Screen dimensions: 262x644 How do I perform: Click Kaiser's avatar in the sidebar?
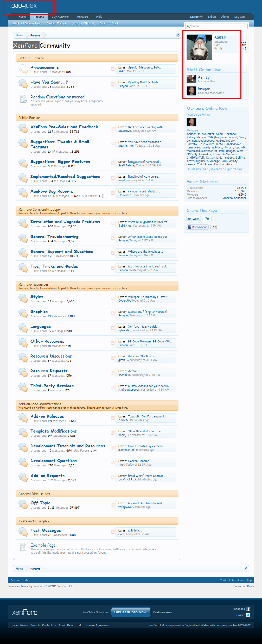(200, 48)
